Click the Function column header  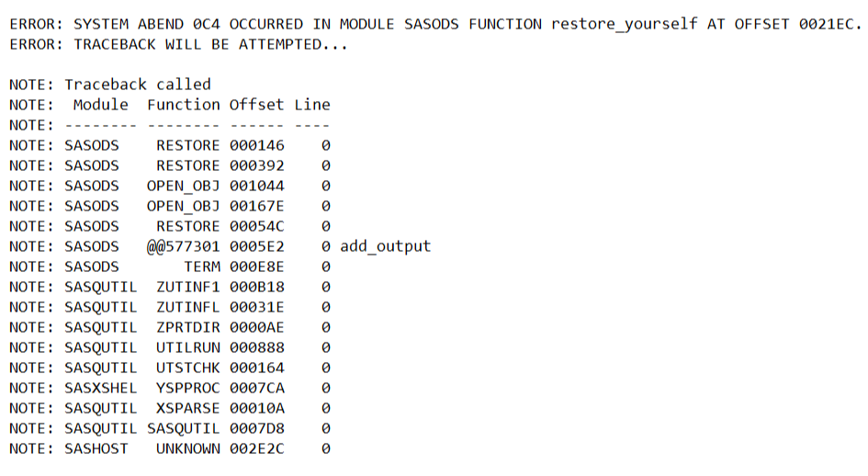(x=184, y=105)
